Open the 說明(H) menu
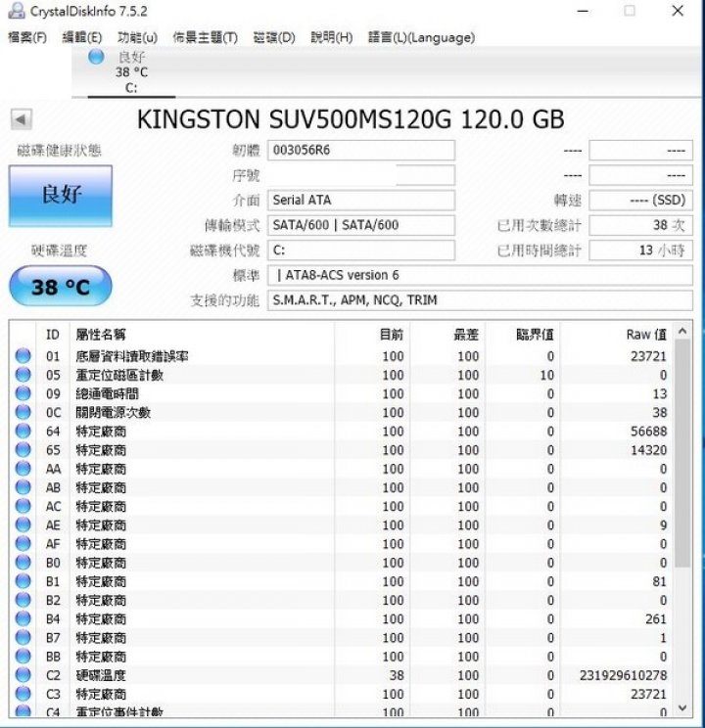The width and height of the screenshot is (705, 728). [x=332, y=37]
